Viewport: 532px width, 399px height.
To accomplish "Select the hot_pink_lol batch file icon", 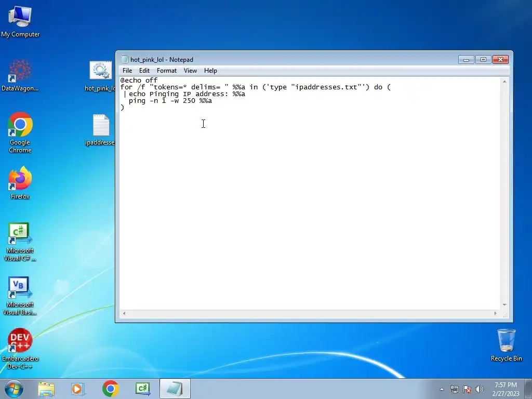I will (x=100, y=76).
